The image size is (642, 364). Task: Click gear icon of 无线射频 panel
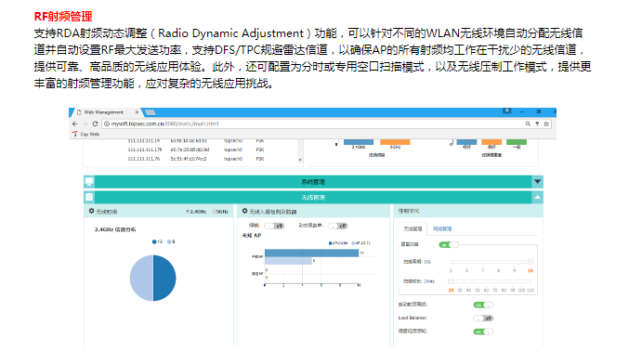(91, 211)
